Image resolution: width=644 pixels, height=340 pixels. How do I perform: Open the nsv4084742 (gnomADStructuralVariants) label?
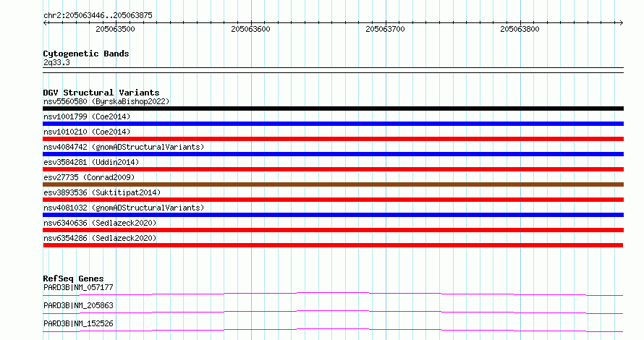pyautogui.click(x=124, y=147)
